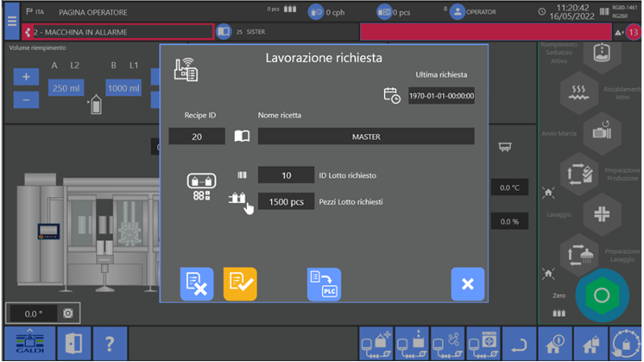
Task: Click the send to PLC button
Action: point(324,284)
